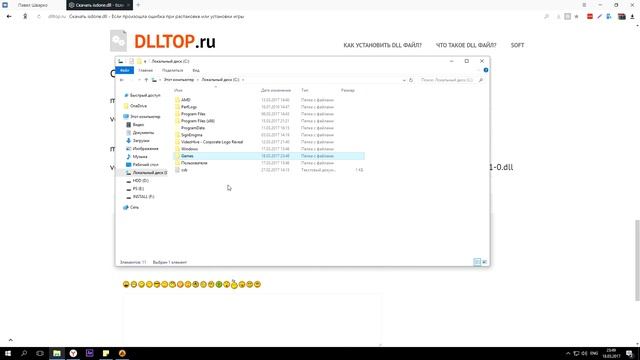Open Рабочий стол in sidebar

[145, 164]
